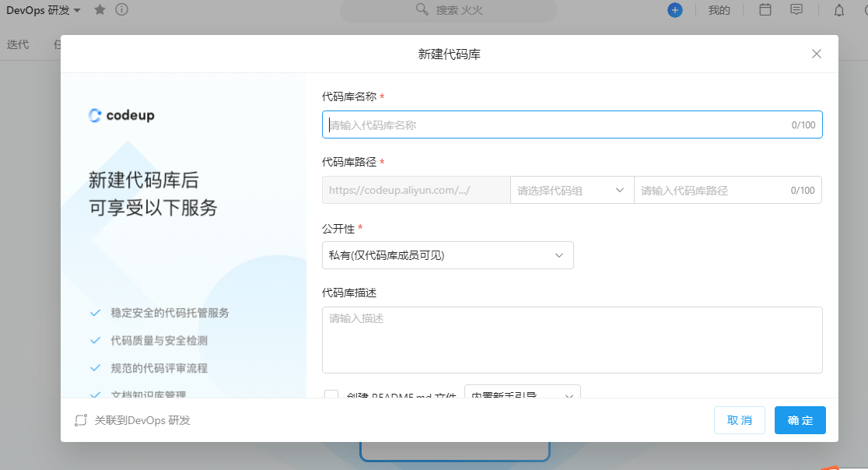Open the 内置新手引导 template dropdown
Screen dimensions: 868x470
click(522, 395)
